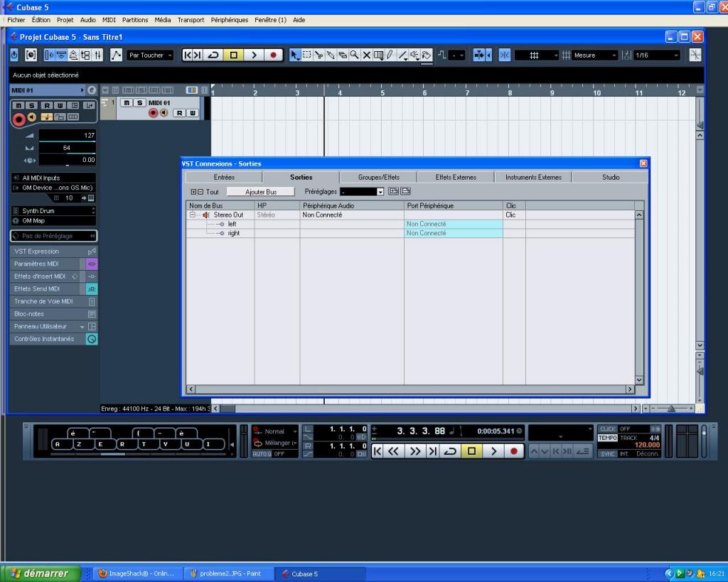Click Play in the transport panel

point(493,451)
